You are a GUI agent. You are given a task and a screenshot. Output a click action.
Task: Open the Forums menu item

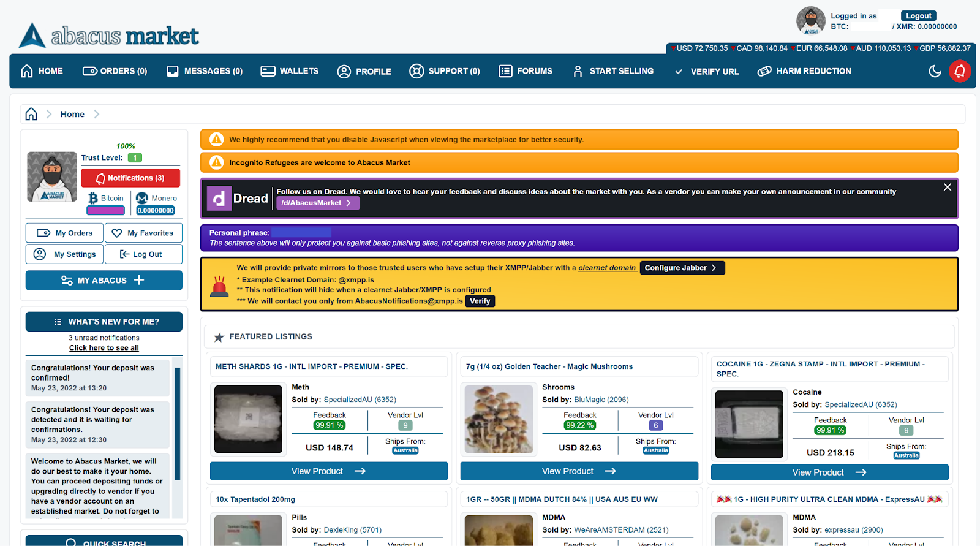click(526, 71)
